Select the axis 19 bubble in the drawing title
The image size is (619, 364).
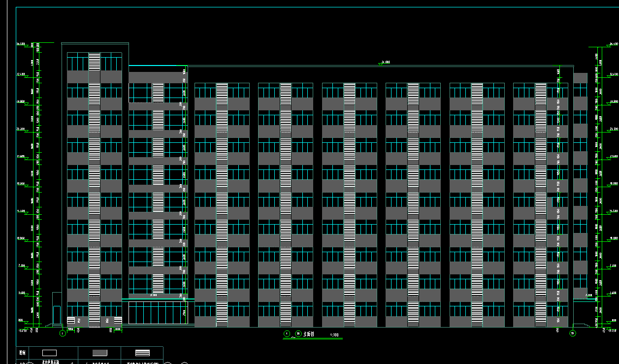tap(298, 334)
